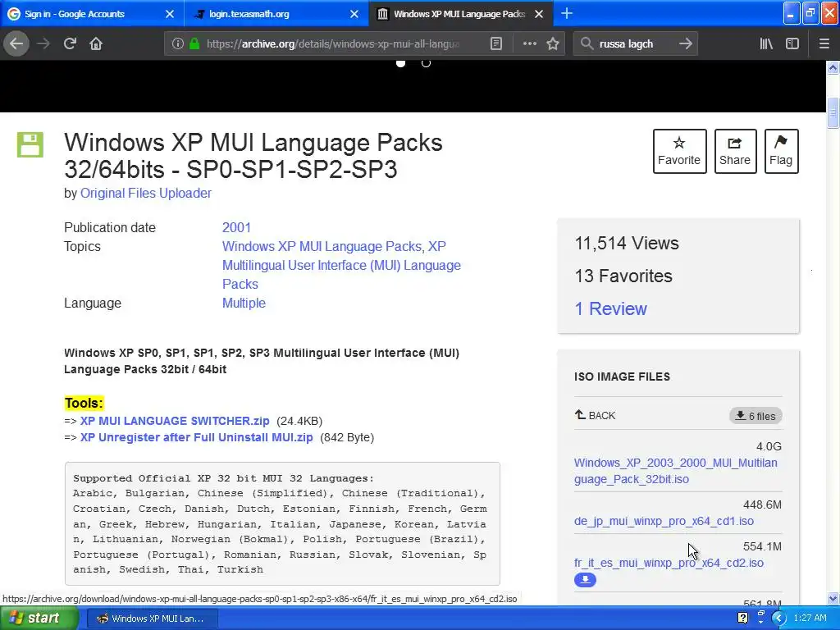The height and width of the screenshot is (630, 840).
Task: Expand hidden system tray icons arrow
Action: click(778, 619)
